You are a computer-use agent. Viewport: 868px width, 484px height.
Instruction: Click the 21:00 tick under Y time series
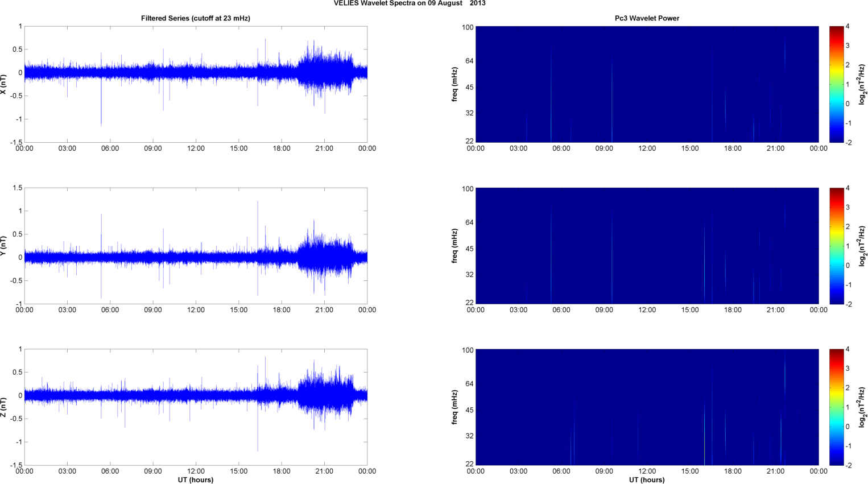point(324,310)
